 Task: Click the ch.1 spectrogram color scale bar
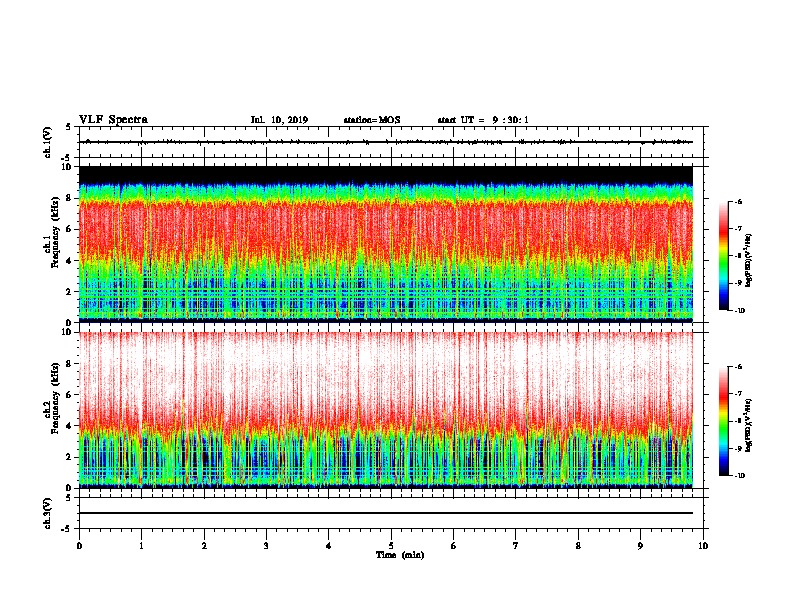click(724, 256)
